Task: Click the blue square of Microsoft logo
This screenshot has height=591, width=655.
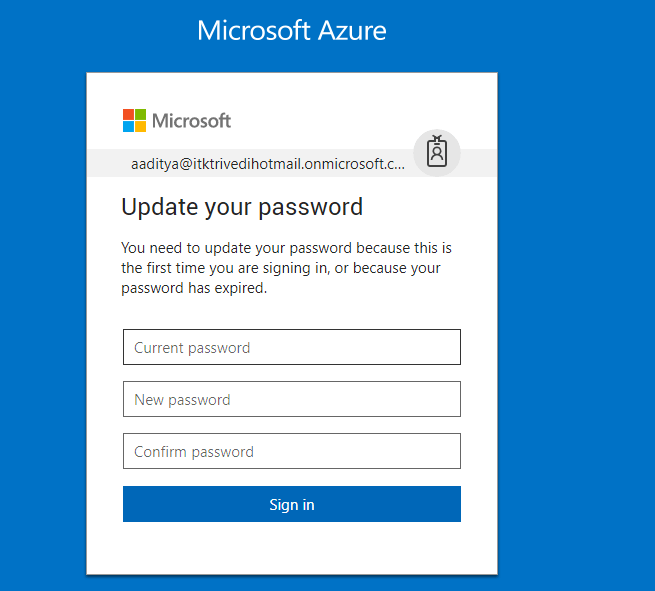Action: pyautogui.click(x=128, y=126)
